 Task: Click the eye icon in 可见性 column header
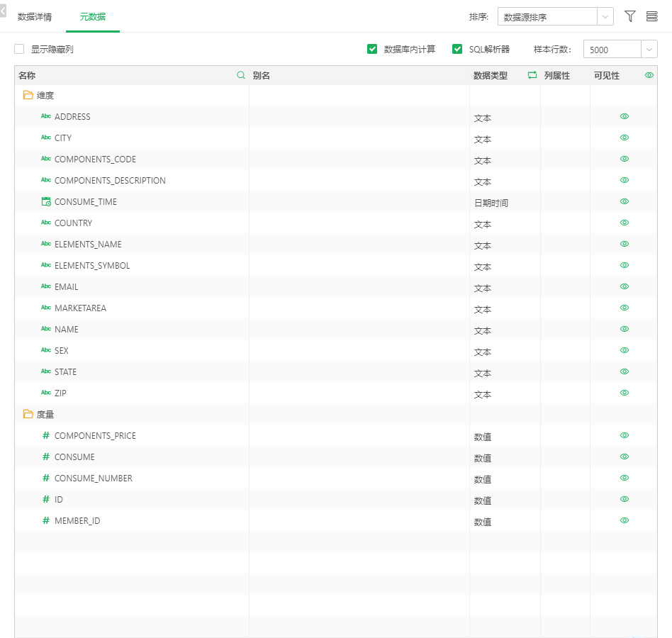coord(649,75)
